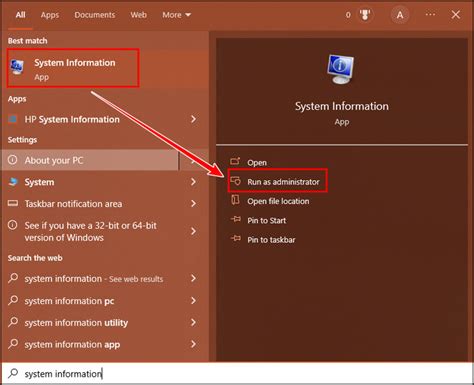Expand HP System Information chevron

[193, 119]
